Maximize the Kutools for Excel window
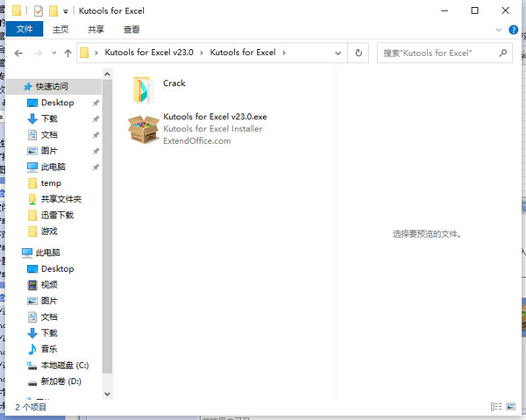 (x=474, y=11)
